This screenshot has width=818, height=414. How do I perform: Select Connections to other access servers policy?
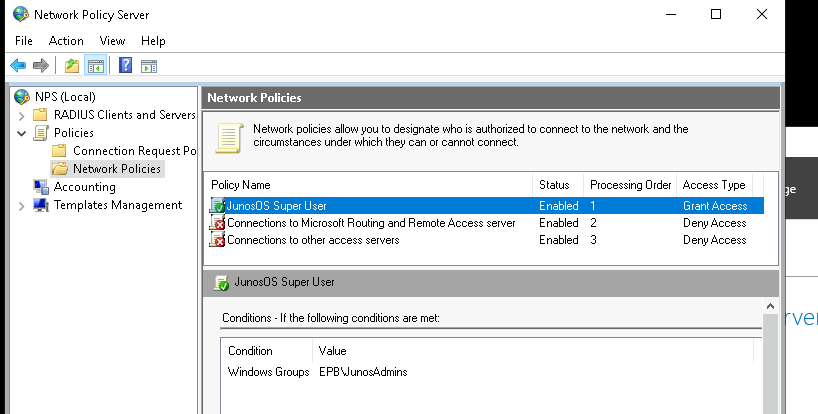313,240
